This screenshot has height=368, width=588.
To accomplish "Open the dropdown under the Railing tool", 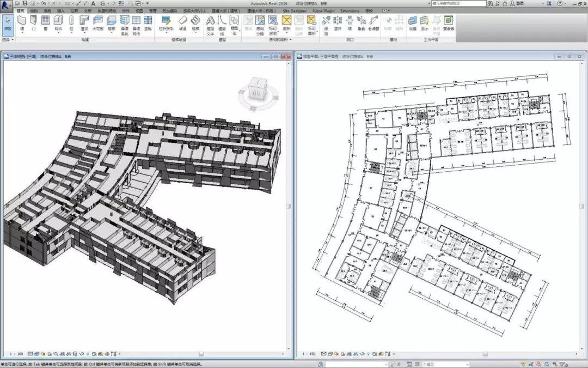I will pyautogui.click(x=166, y=33).
